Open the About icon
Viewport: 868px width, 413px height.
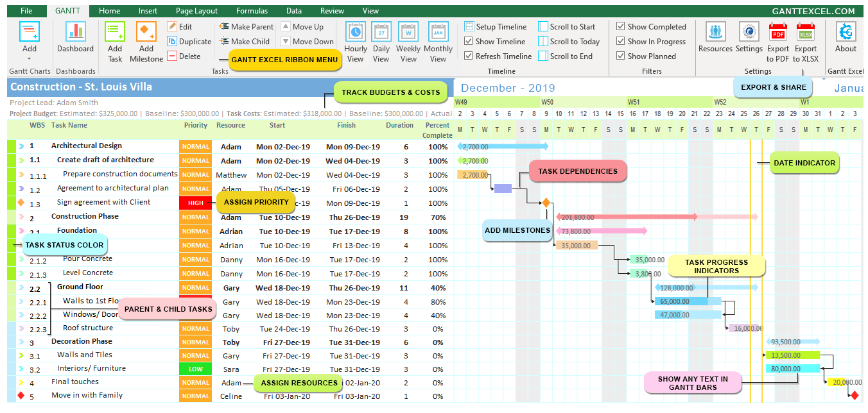[846, 32]
